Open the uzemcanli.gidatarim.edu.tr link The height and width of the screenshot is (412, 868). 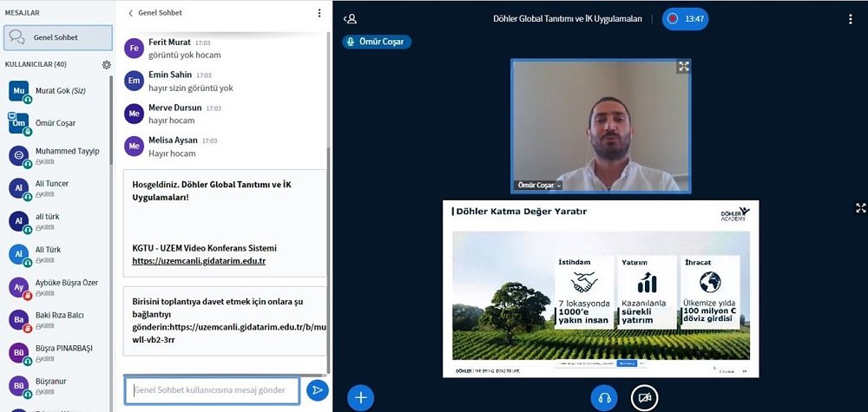[x=199, y=260]
